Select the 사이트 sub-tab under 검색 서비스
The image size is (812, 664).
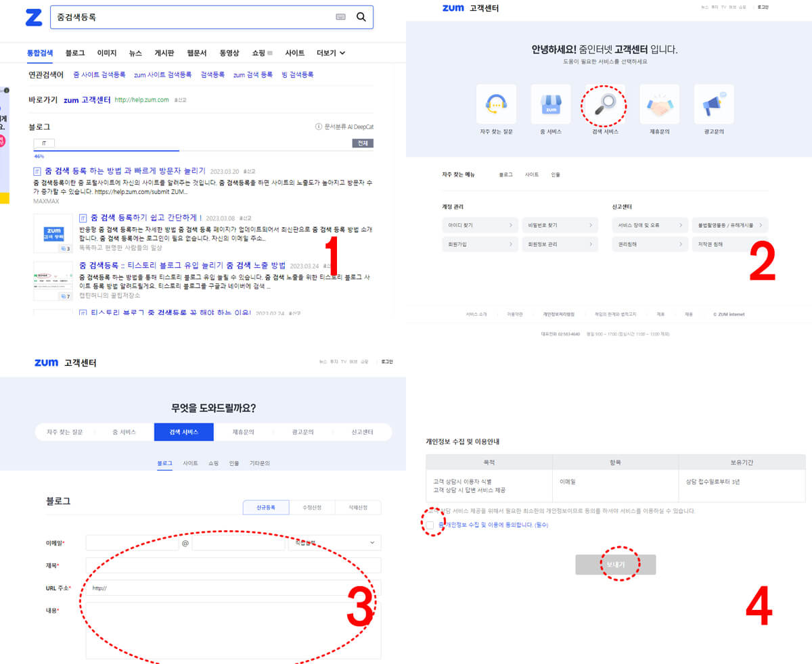190,463
